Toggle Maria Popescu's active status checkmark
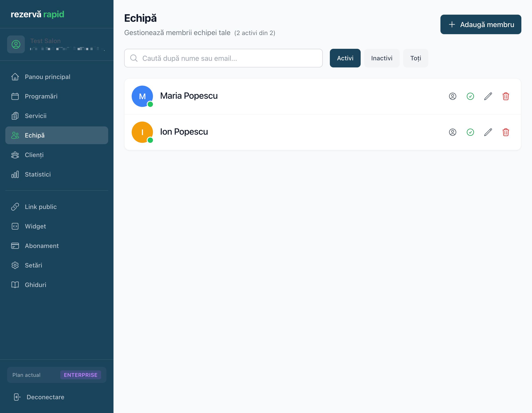This screenshot has width=532, height=413. (x=470, y=96)
